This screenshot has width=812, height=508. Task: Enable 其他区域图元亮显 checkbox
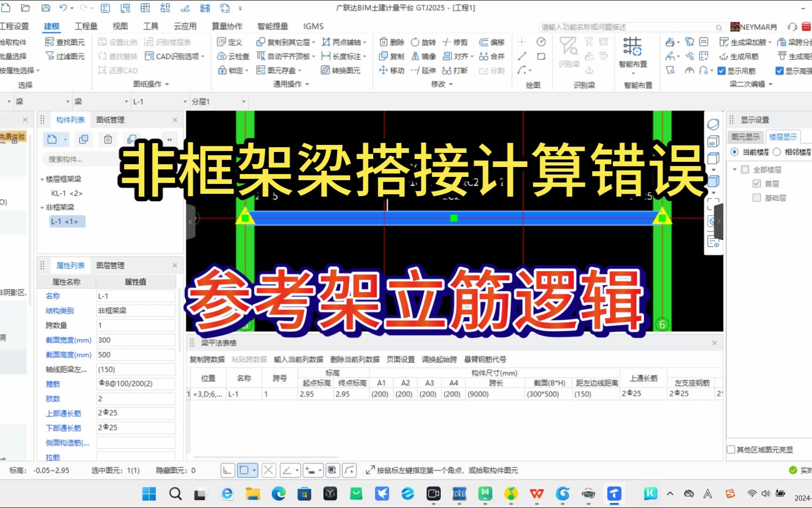click(731, 450)
